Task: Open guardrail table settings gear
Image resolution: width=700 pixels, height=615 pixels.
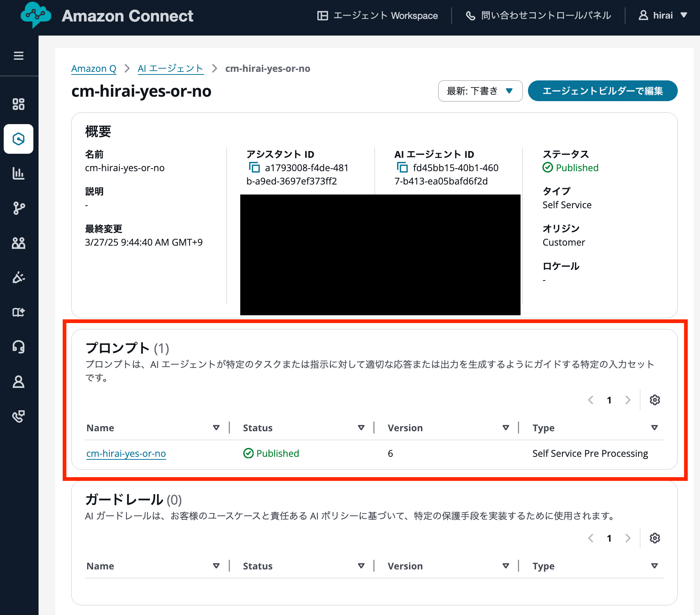Action: (x=655, y=538)
